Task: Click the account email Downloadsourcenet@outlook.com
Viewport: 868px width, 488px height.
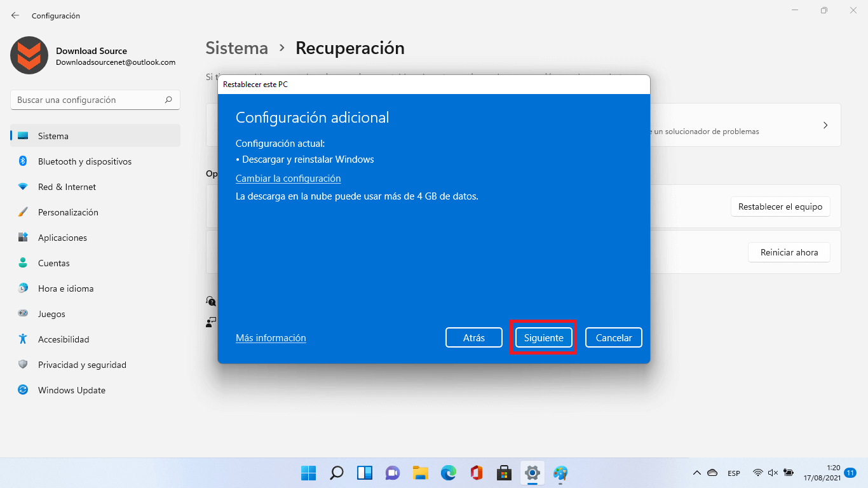Action: click(x=116, y=62)
